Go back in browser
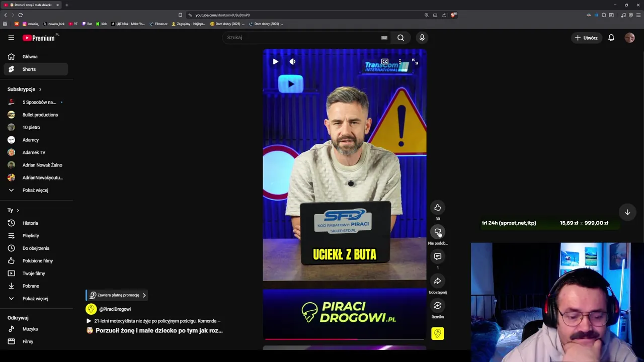Screen dimensions: 644x362 pos(6,15)
